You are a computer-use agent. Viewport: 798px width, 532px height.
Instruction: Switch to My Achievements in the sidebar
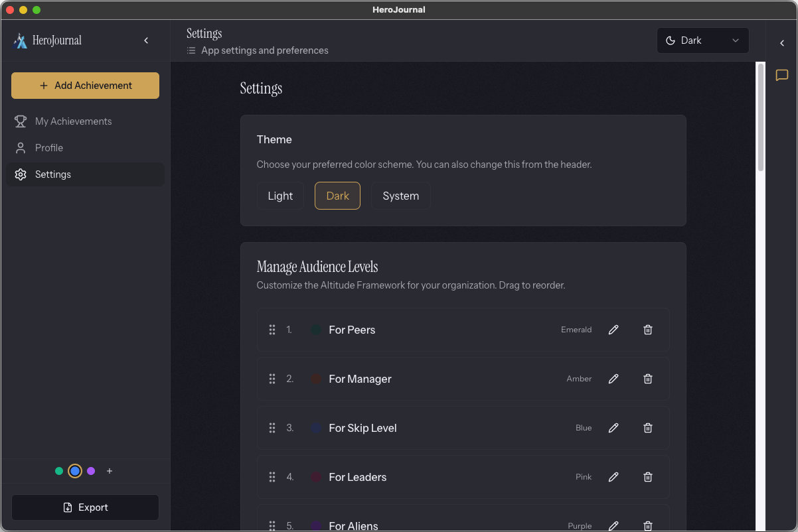[73, 121]
